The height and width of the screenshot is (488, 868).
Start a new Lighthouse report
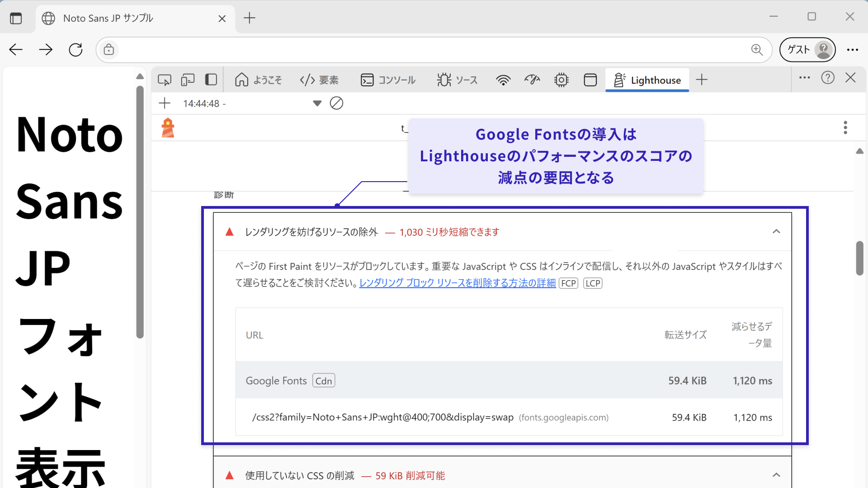(x=165, y=103)
